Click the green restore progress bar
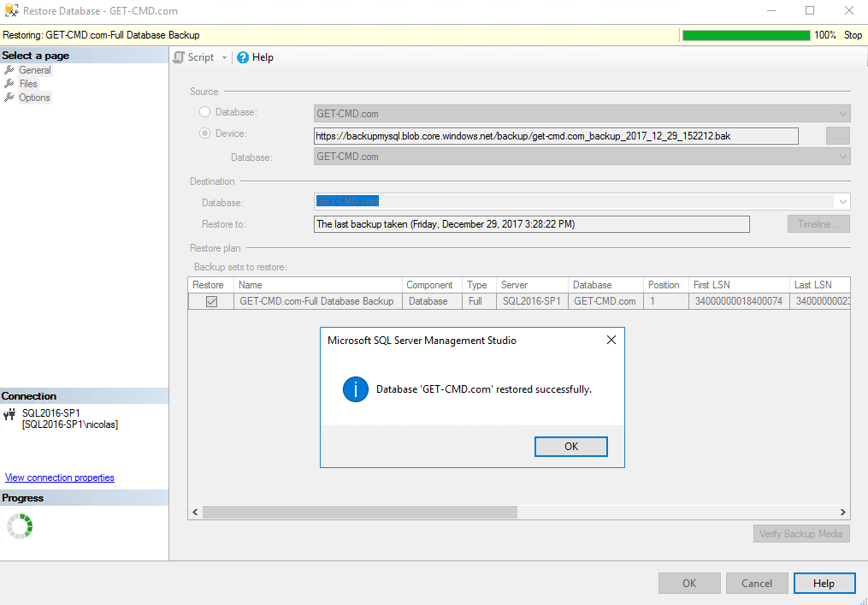The image size is (868, 605). pos(747,35)
